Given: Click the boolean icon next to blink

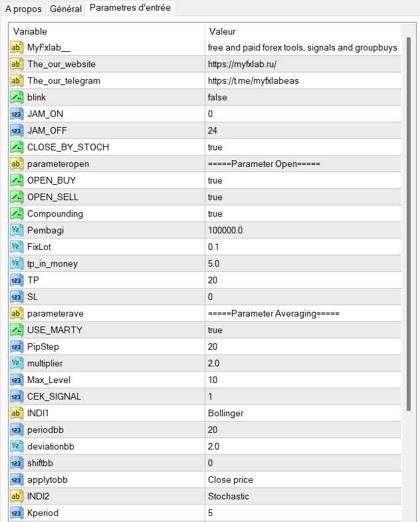Looking at the screenshot, I should [x=17, y=97].
